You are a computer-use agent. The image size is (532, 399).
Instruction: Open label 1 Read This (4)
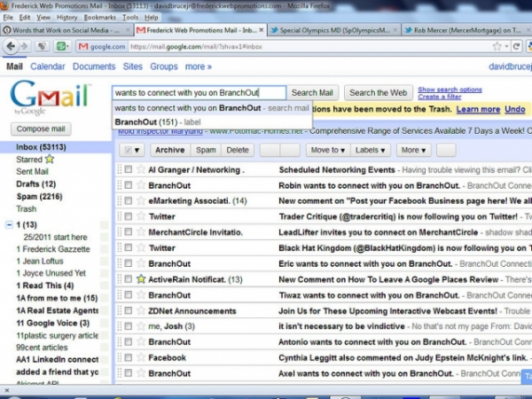click(45, 286)
